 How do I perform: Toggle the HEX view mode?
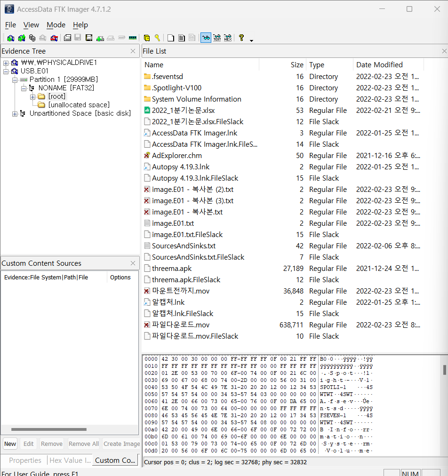tap(228, 38)
